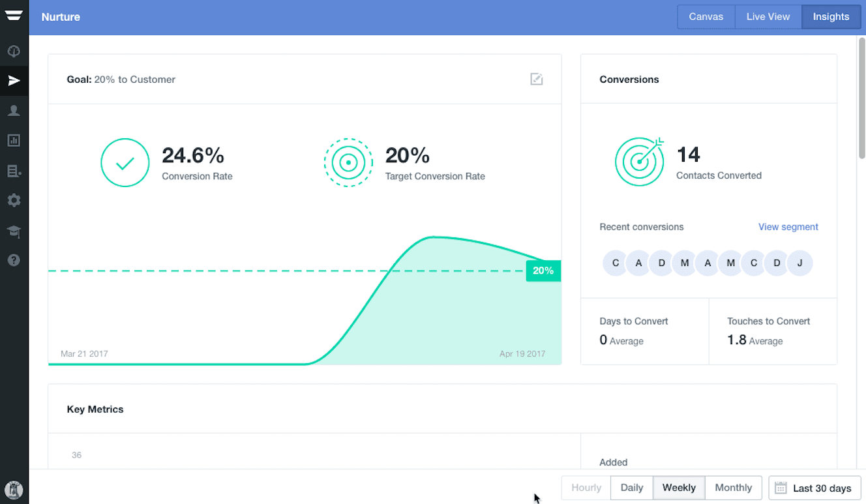Click the J contact avatar in Recent conversions
The image size is (866, 504).
point(799,263)
